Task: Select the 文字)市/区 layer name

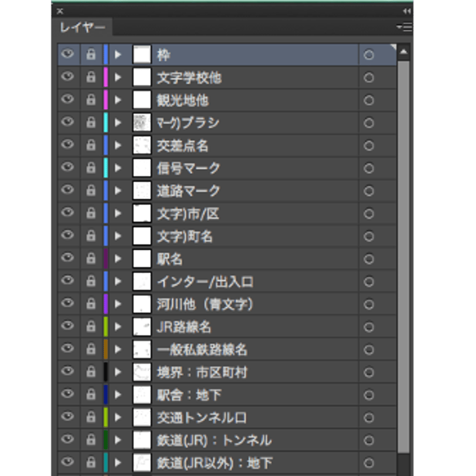Action: (x=188, y=214)
